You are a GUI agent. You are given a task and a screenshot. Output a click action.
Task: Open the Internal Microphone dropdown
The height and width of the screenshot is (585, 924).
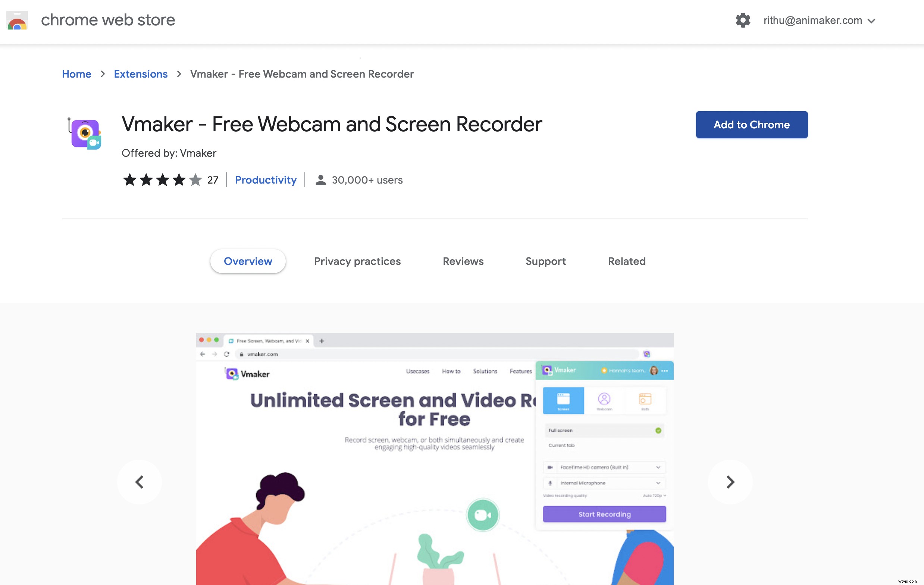(x=658, y=483)
